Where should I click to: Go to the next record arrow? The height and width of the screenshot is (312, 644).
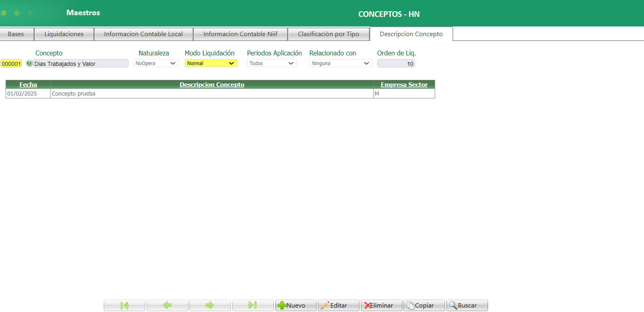210,305
